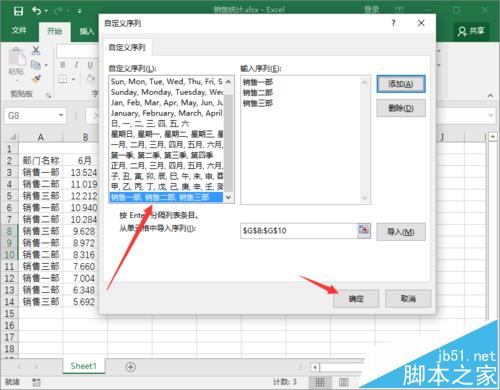Switch to the 开始 ribbon tab
Image resolution: width=500 pixels, height=390 pixels.
(55, 31)
